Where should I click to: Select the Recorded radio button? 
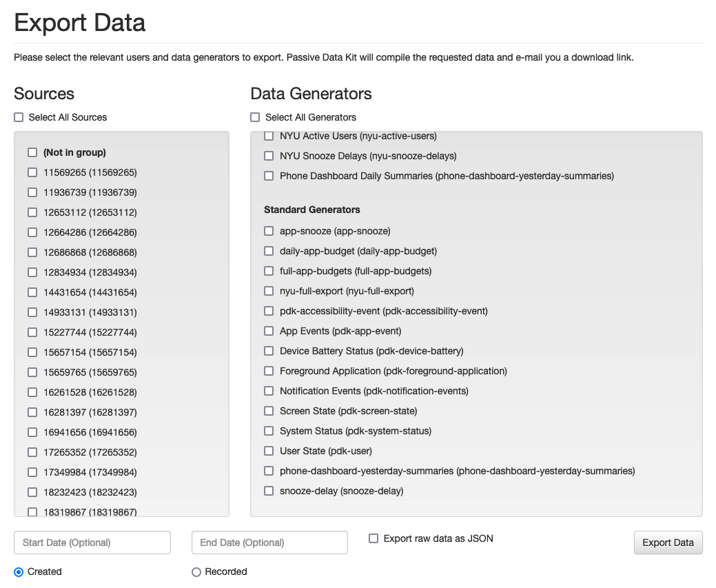tap(196, 571)
